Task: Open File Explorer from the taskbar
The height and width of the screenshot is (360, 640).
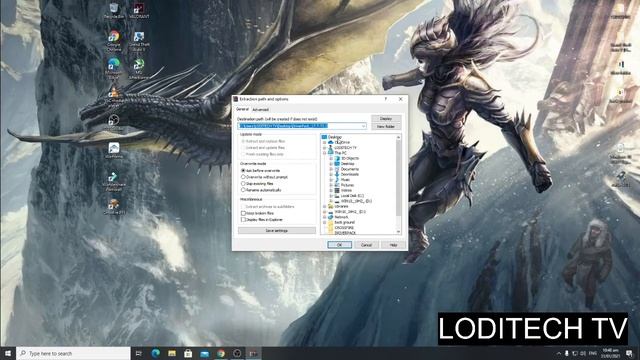Action: pos(172,353)
